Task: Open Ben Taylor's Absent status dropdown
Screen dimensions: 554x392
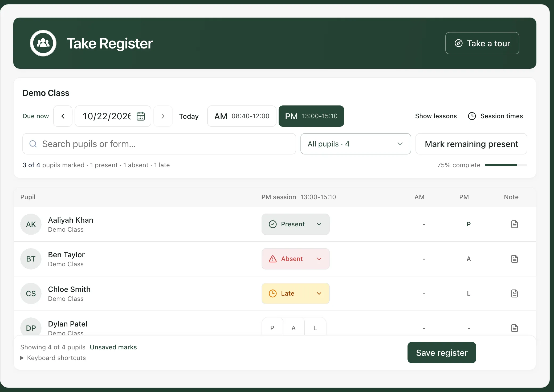Action: pyautogui.click(x=296, y=259)
